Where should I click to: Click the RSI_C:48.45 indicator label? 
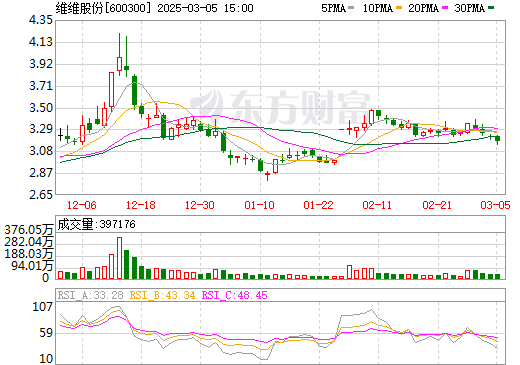tap(234, 295)
